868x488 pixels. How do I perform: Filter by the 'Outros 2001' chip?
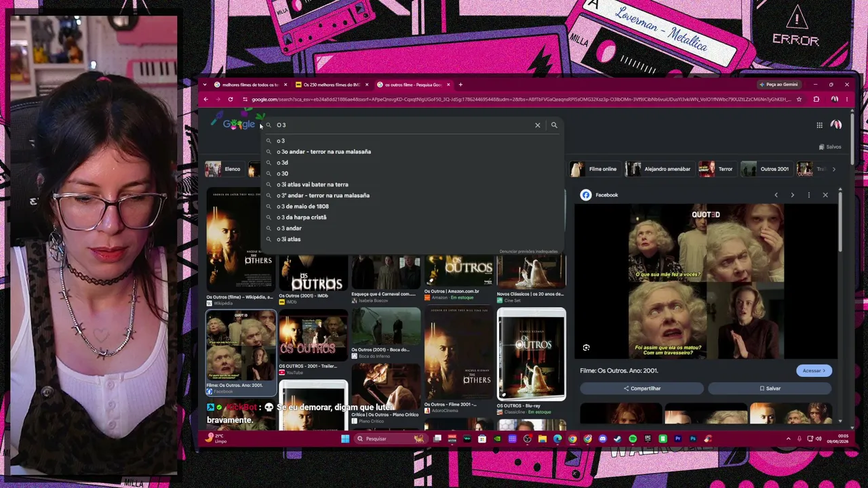766,169
